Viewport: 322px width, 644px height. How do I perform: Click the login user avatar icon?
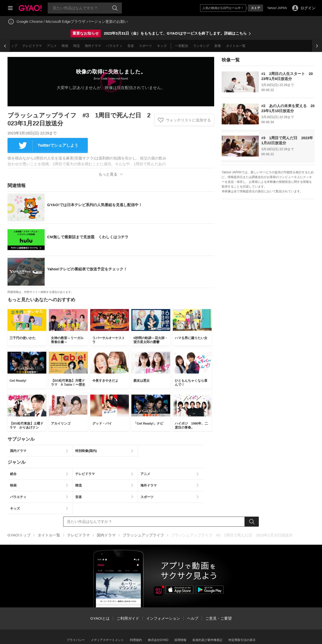pyautogui.click(x=295, y=8)
